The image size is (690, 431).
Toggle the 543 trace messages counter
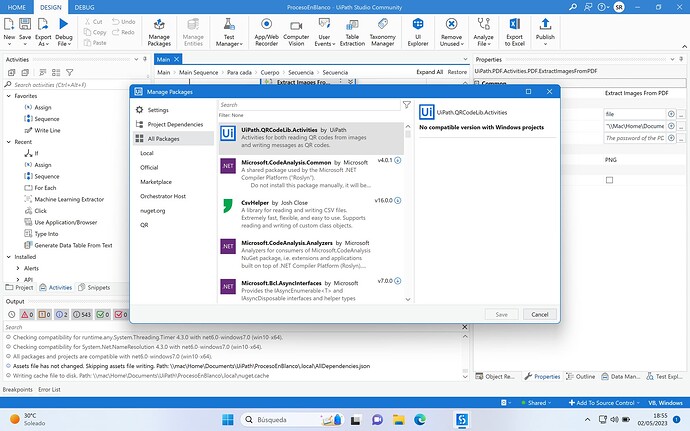82,314
